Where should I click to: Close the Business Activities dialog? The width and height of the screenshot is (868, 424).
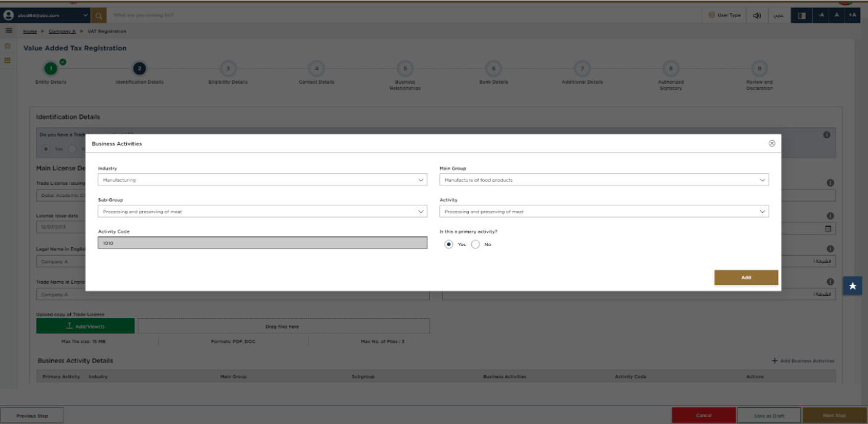[x=772, y=143]
